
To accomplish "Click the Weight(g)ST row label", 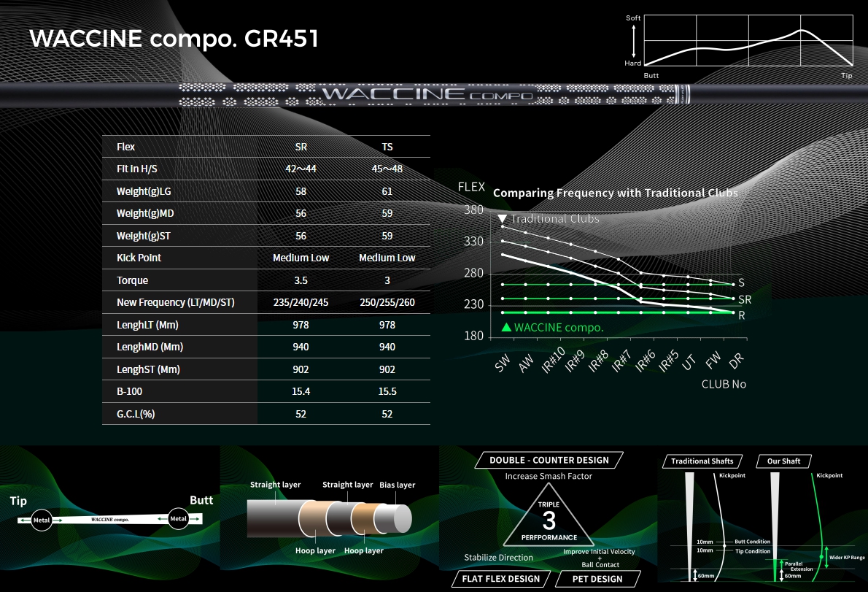I will [x=144, y=236].
